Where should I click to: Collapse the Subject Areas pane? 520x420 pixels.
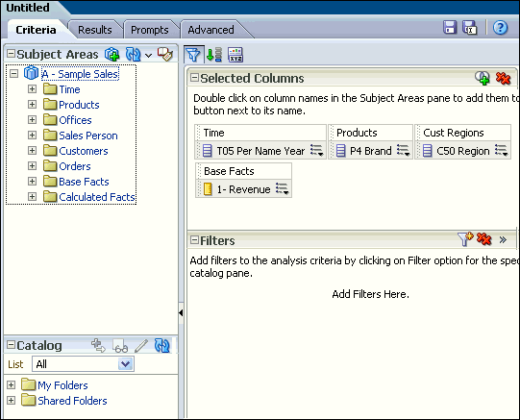tap(11, 54)
